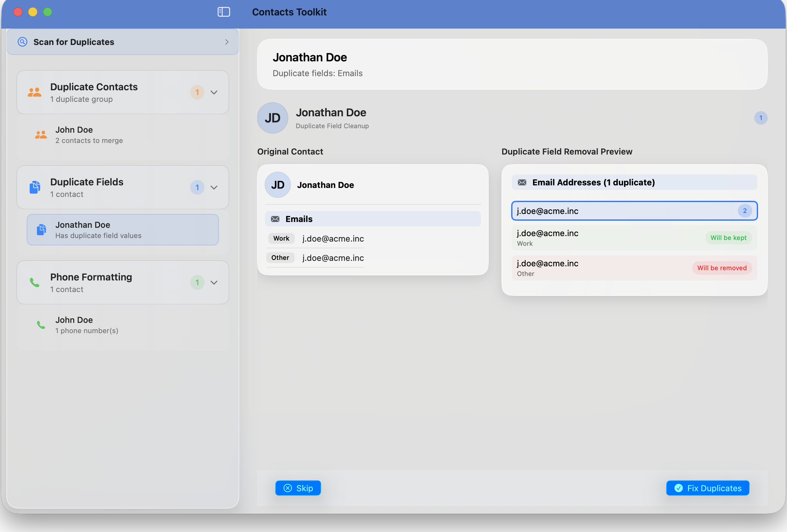Click the Will be kept status badge
Screen dimensions: 787x532
tap(729, 238)
